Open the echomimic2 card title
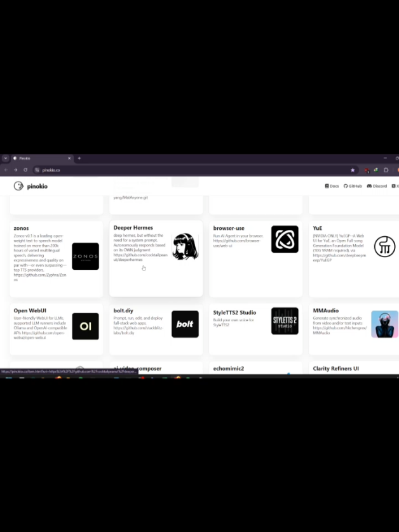 pos(229,368)
